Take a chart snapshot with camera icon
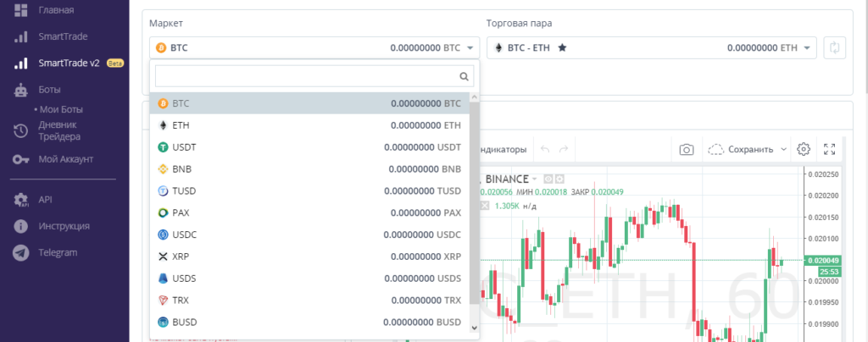The height and width of the screenshot is (342, 868). 687,149
